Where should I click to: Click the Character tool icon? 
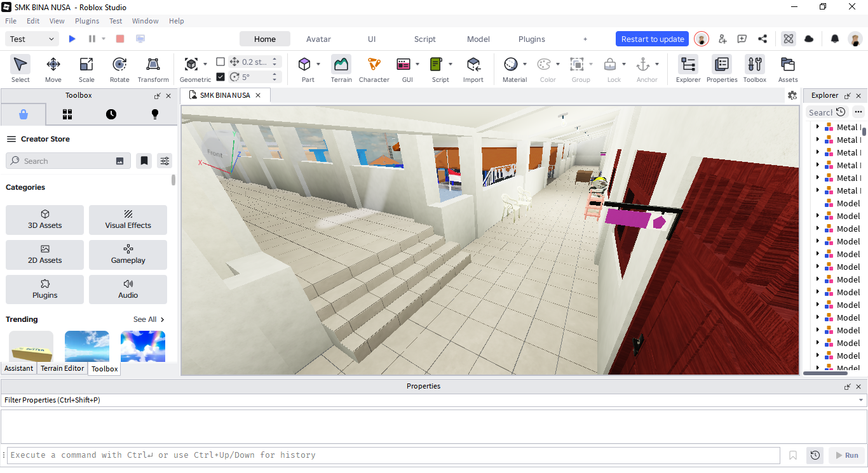click(374, 69)
